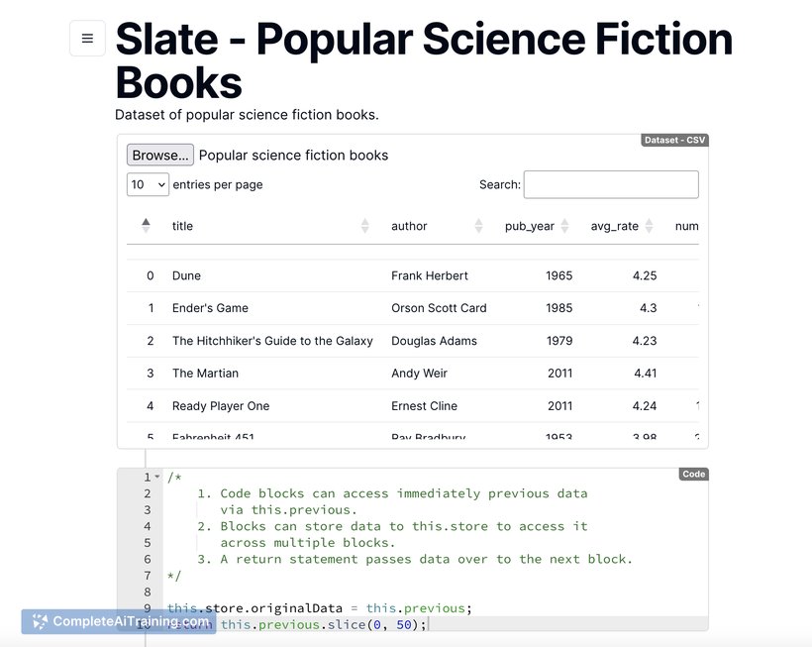Click the 4.25 avg_rate value
The image size is (812, 647).
tap(645, 275)
